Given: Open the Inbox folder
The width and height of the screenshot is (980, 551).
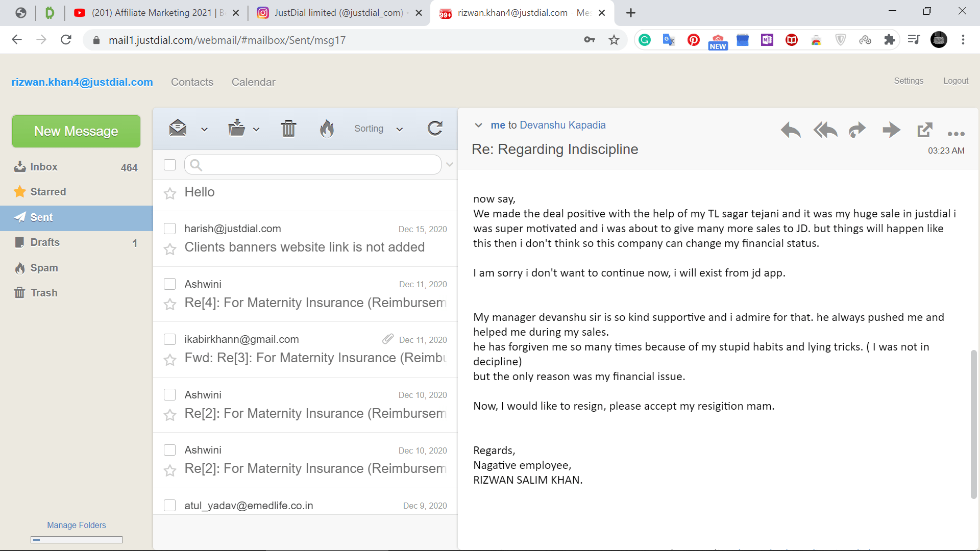Looking at the screenshot, I should [x=44, y=167].
